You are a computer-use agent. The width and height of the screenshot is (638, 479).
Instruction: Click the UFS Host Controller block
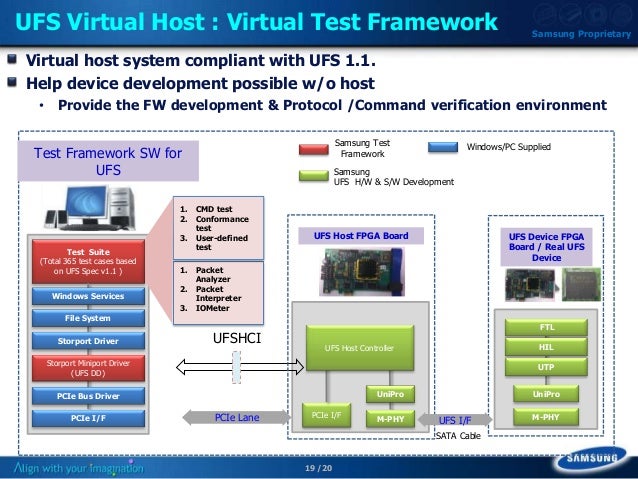[360, 348]
